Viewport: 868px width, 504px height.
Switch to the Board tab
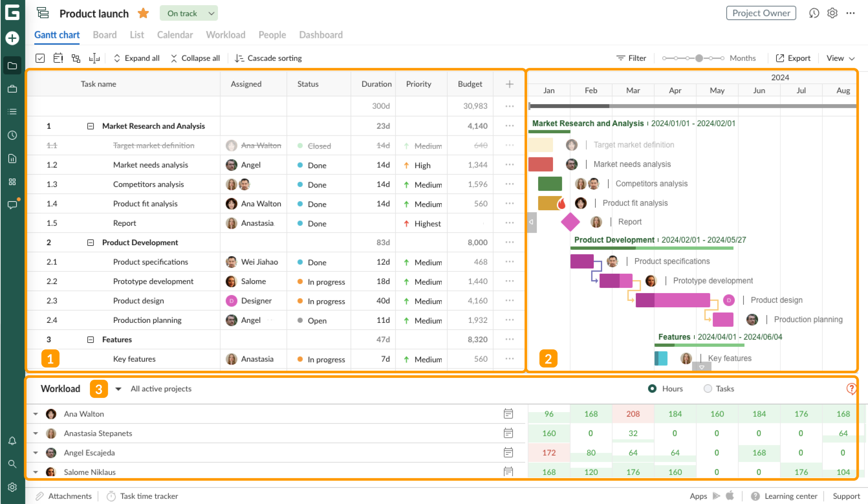coord(104,35)
